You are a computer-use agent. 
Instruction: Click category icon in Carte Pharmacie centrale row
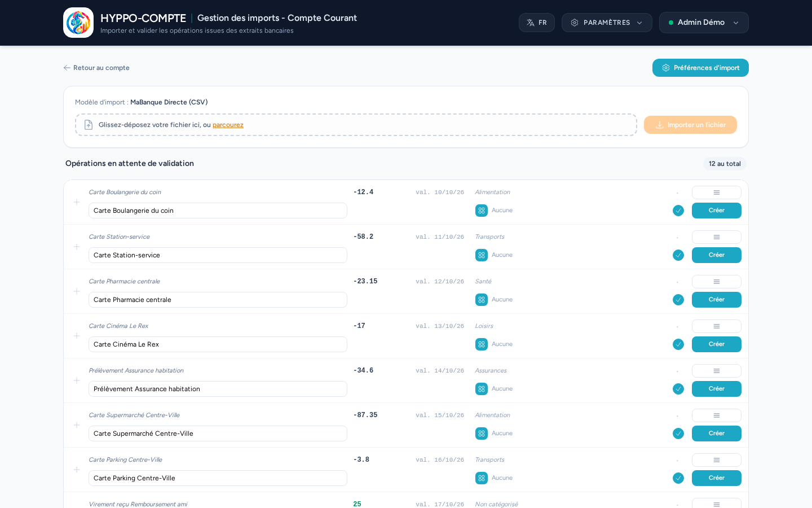(482, 300)
